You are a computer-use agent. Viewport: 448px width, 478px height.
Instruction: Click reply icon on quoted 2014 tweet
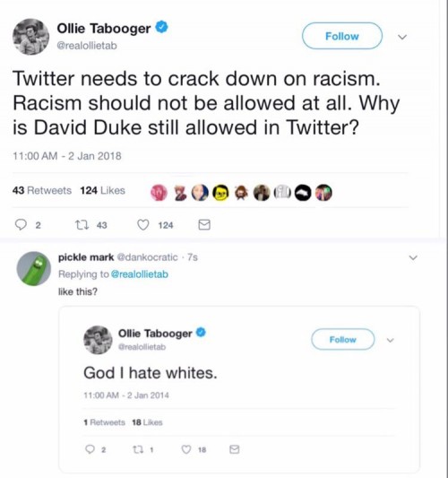pos(90,449)
